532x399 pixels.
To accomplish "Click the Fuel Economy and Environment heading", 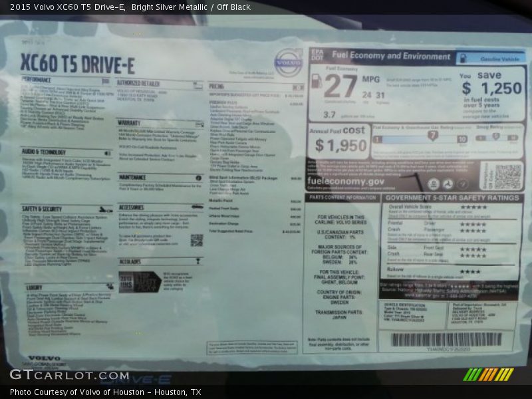I will 391,56.
